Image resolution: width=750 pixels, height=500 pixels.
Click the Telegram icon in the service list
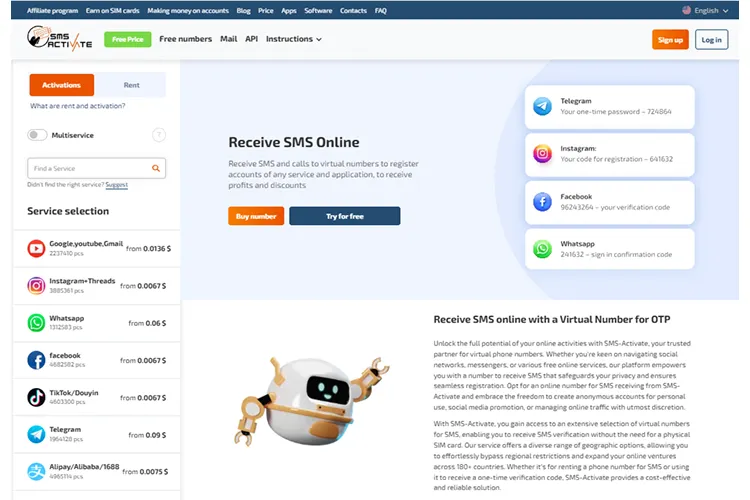[36, 434]
